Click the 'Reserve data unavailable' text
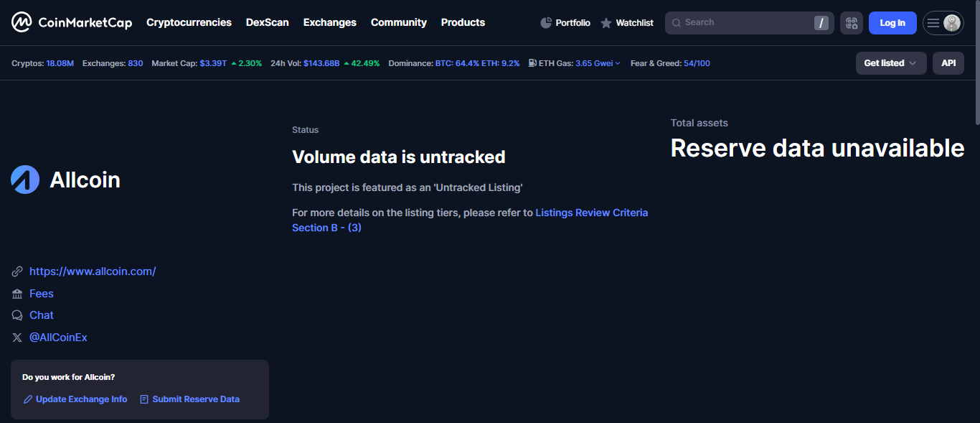The height and width of the screenshot is (423, 980). click(817, 148)
